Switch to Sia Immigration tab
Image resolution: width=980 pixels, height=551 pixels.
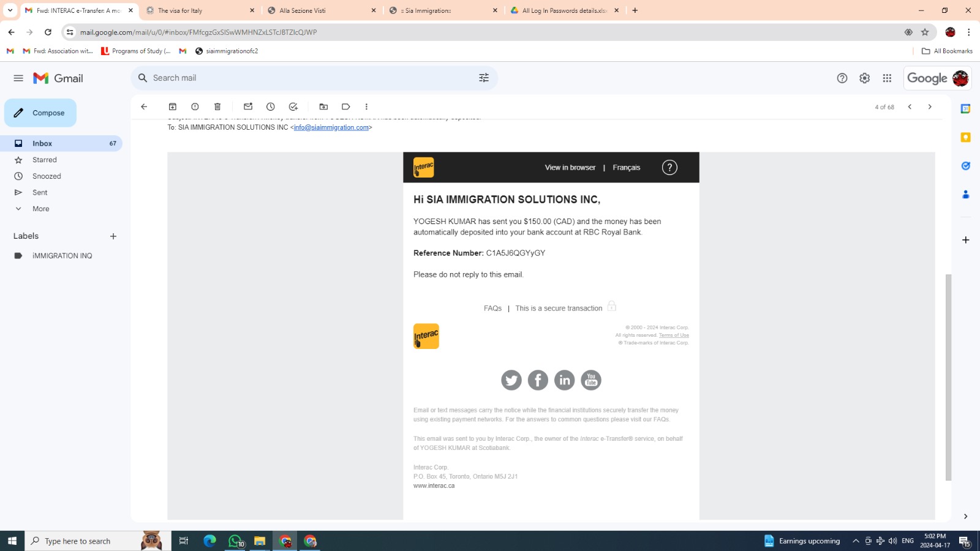click(444, 10)
